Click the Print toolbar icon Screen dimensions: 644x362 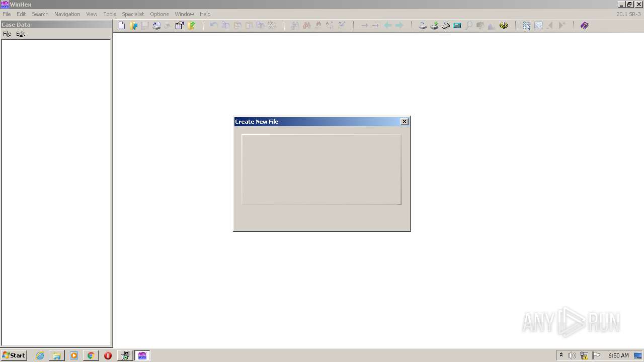tap(156, 26)
